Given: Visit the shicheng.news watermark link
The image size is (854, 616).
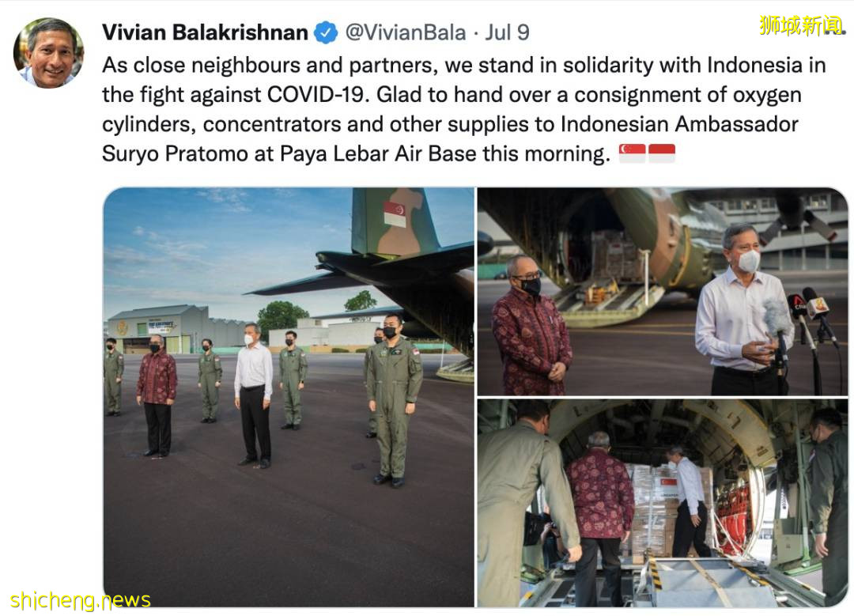Looking at the screenshot, I should pyautogui.click(x=80, y=599).
